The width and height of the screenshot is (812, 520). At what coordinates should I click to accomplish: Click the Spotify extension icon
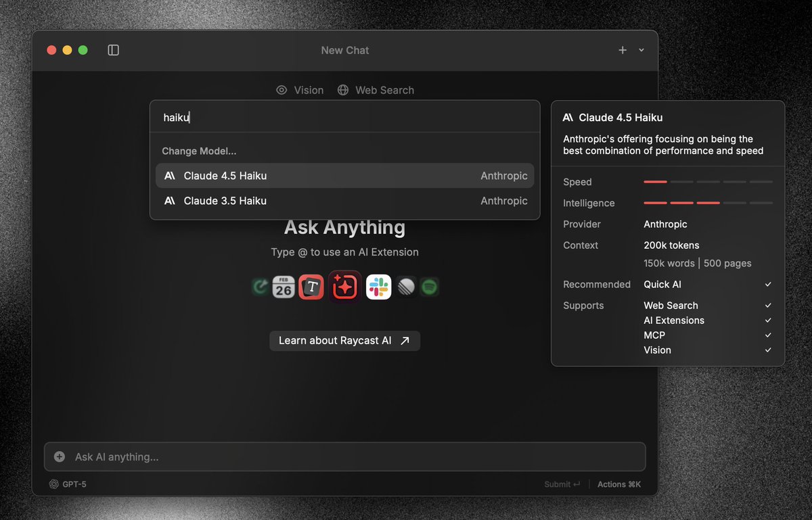coord(429,287)
